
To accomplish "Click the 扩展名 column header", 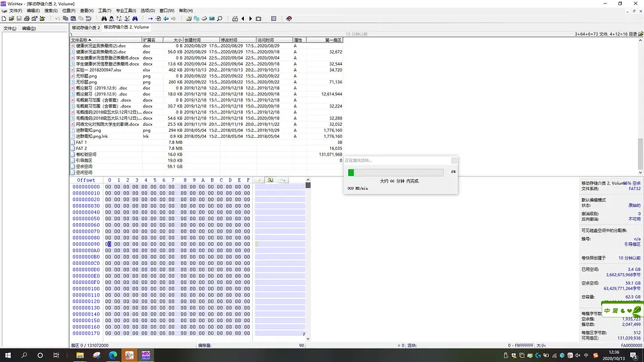I will pyautogui.click(x=149, y=40).
